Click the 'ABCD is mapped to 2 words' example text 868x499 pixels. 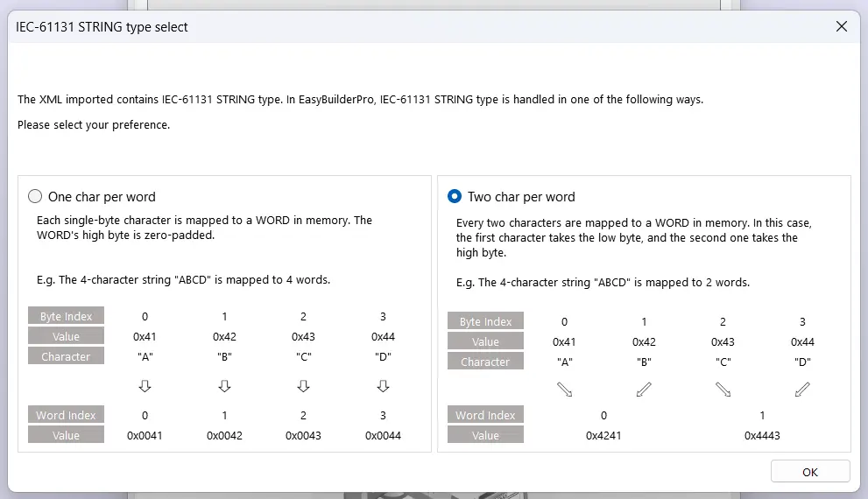[x=603, y=283]
